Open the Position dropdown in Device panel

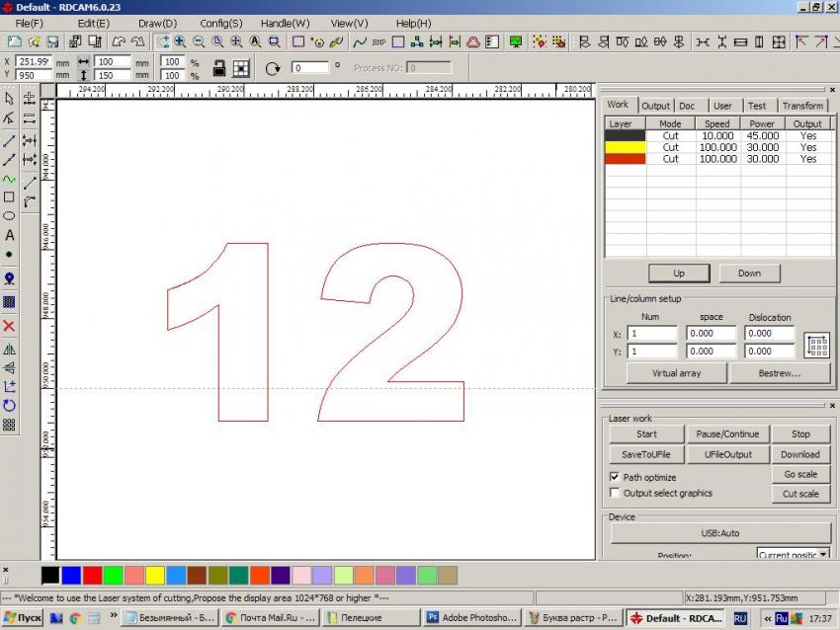pyautogui.click(x=823, y=555)
